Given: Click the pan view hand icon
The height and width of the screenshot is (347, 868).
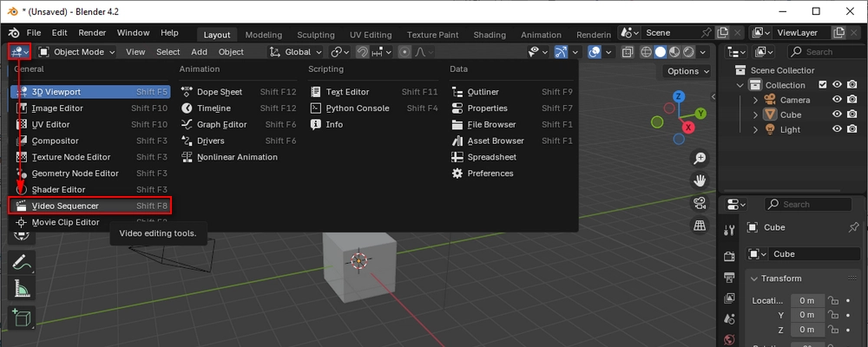Looking at the screenshot, I should [x=700, y=181].
